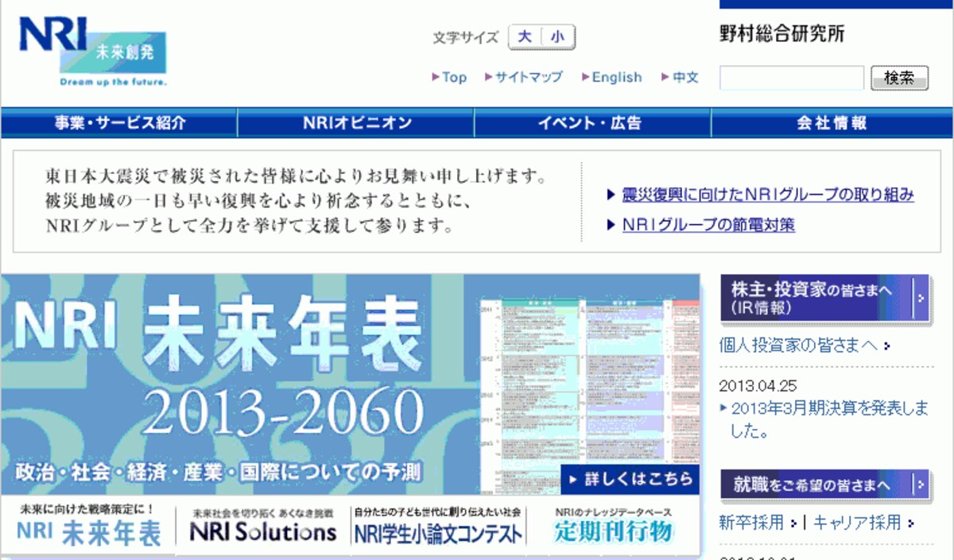Open the Top link
Viewport: 954px width, 560px height.
tap(449, 77)
